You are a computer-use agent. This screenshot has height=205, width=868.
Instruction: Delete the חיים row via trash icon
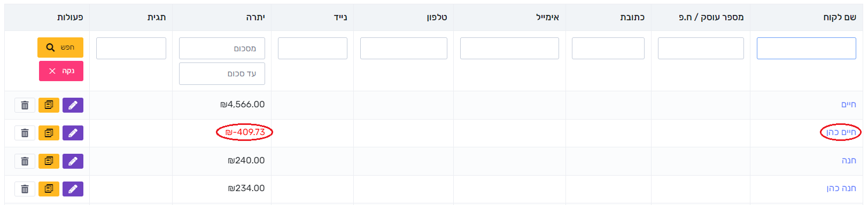(25, 105)
